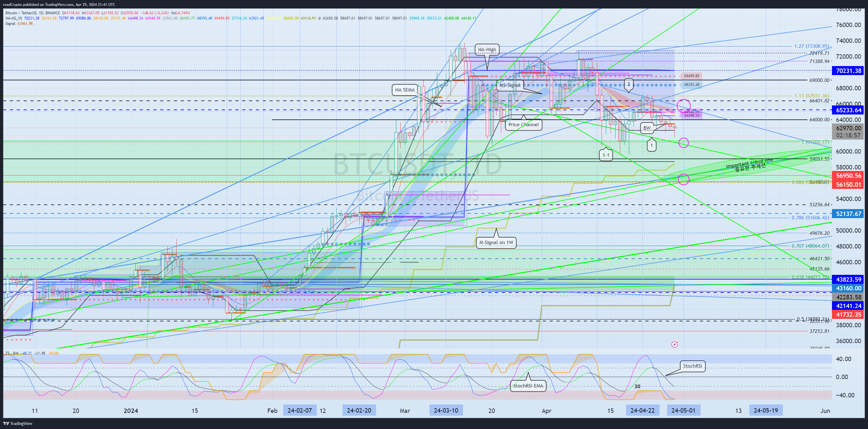Click the -40.00 oscillator axis label
This screenshot has height=429, width=868.
845,395
